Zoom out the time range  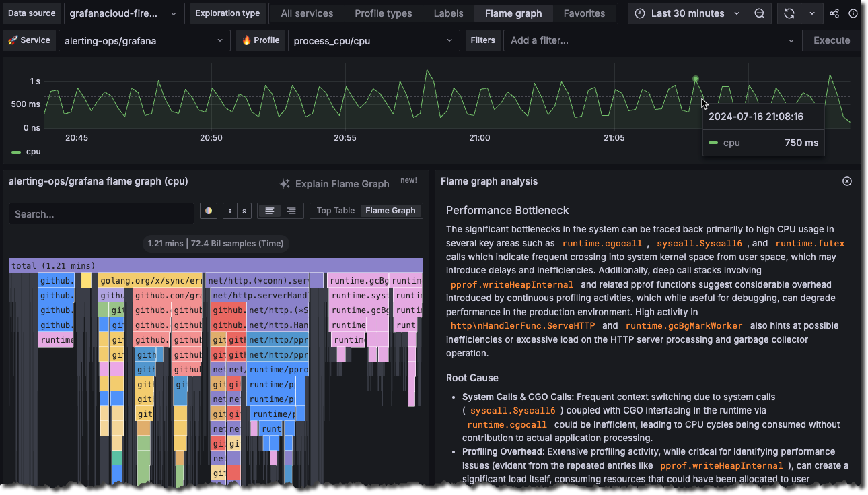(x=760, y=13)
